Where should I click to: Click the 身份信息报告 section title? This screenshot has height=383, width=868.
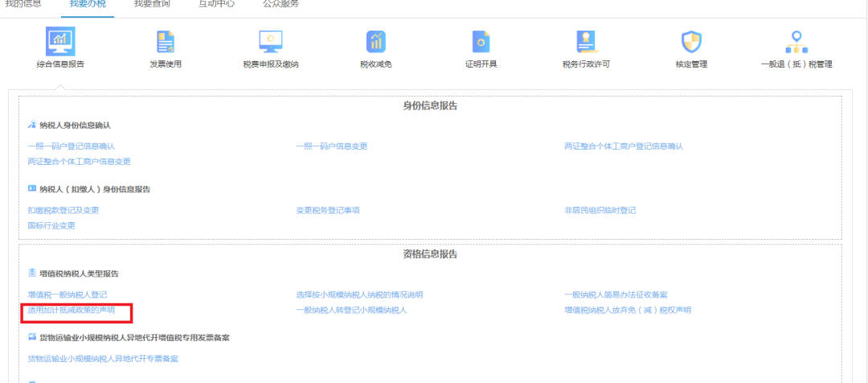(x=430, y=106)
